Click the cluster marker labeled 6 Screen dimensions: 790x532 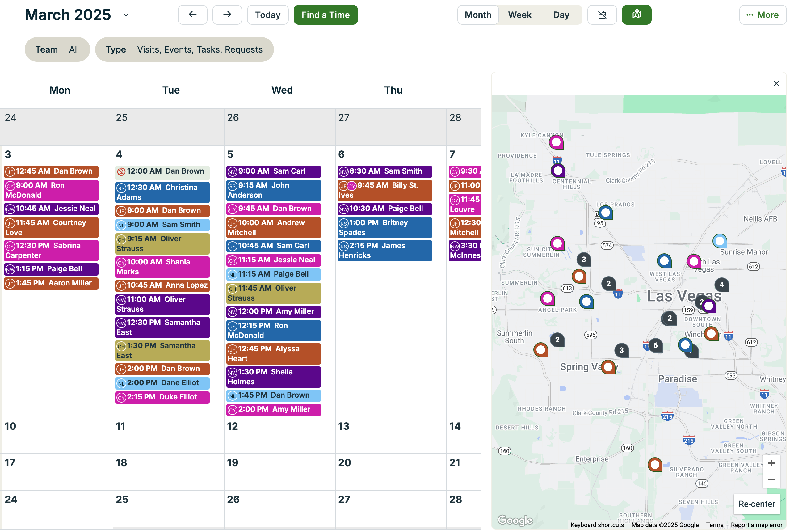tap(655, 345)
